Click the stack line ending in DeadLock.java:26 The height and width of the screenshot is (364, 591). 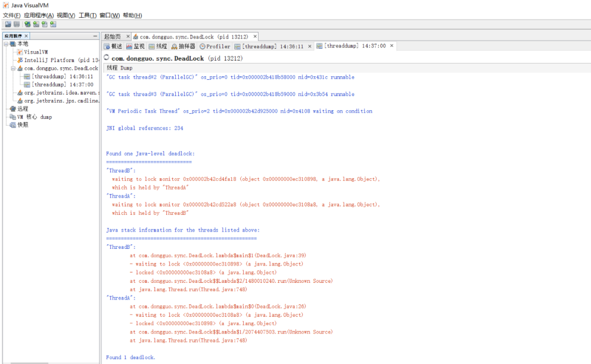(218, 306)
